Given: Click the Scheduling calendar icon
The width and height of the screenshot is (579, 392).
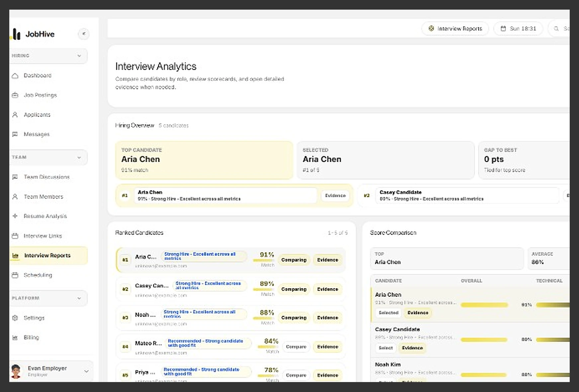Looking at the screenshot, I should (x=15, y=275).
